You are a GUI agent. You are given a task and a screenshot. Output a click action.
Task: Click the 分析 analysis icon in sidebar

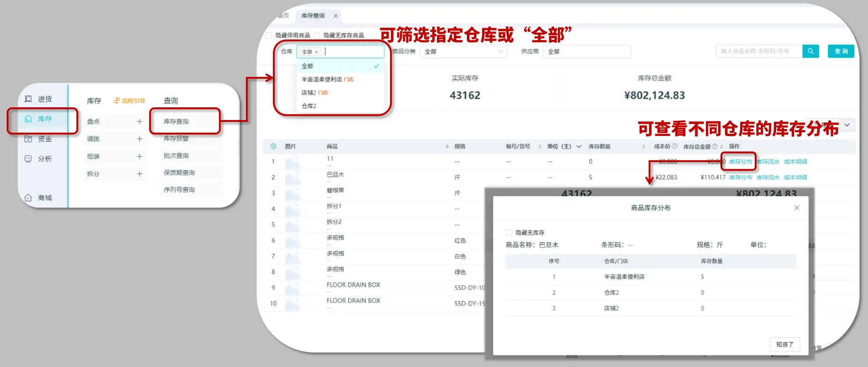[x=28, y=159]
